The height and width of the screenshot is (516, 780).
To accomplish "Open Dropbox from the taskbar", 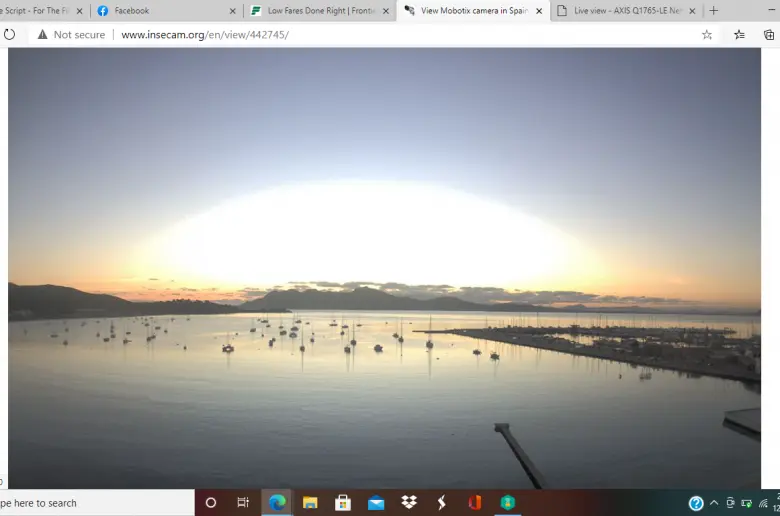I will [409, 502].
